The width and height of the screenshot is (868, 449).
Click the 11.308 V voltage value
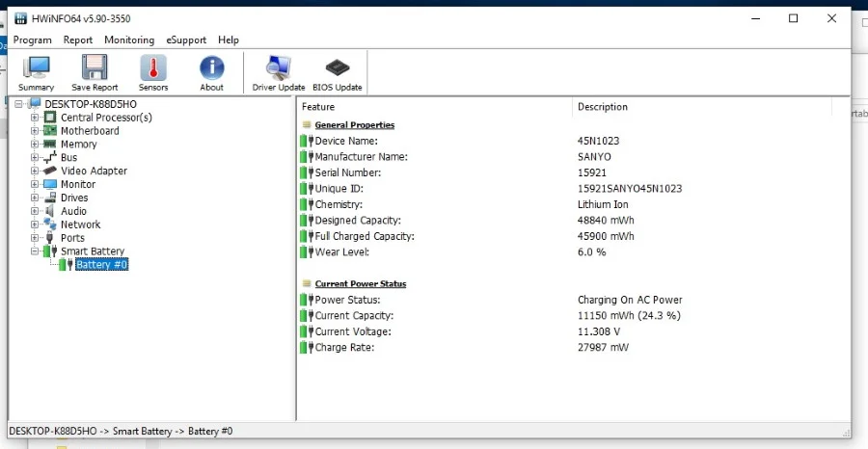pos(599,331)
